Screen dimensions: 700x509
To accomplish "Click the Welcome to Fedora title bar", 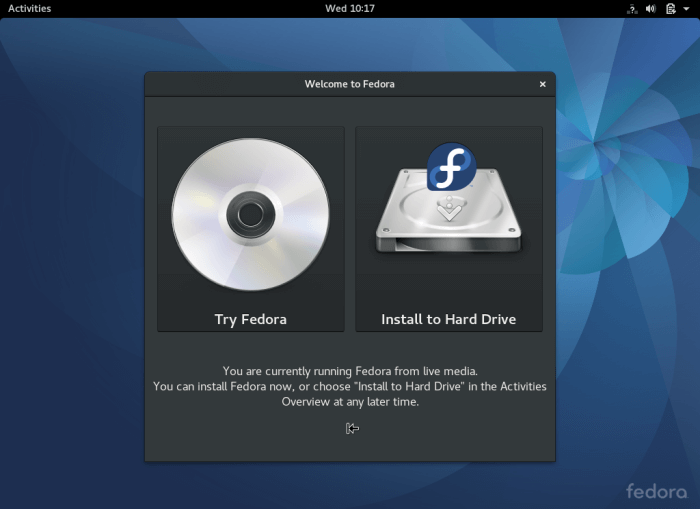I will [349, 84].
